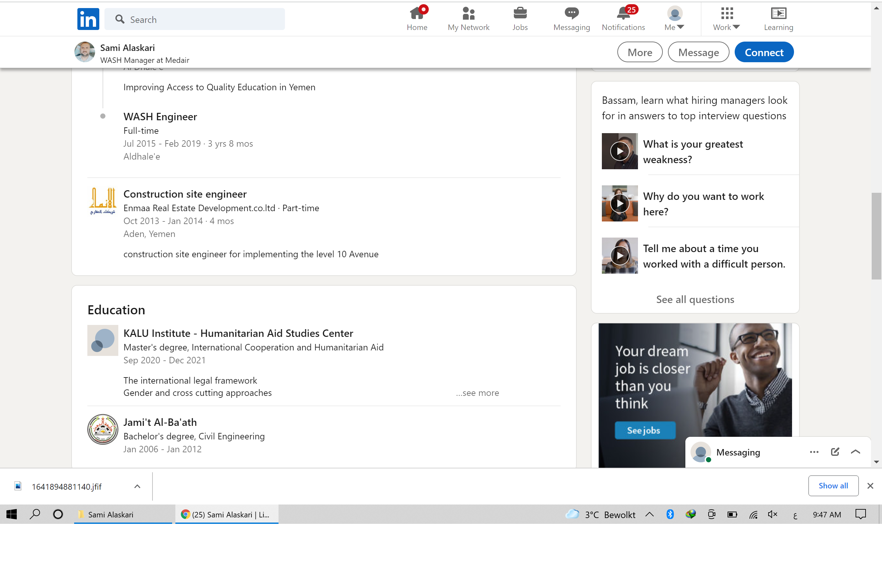Open the See all questions link
Screen dimensions: 882x588
click(x=695, y=299)
